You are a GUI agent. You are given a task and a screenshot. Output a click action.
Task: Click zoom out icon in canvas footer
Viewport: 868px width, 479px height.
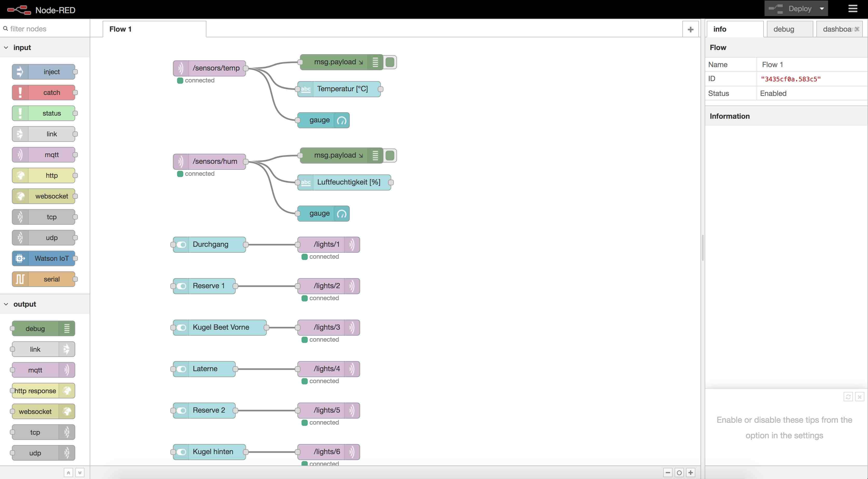click(x=668, y=473)
